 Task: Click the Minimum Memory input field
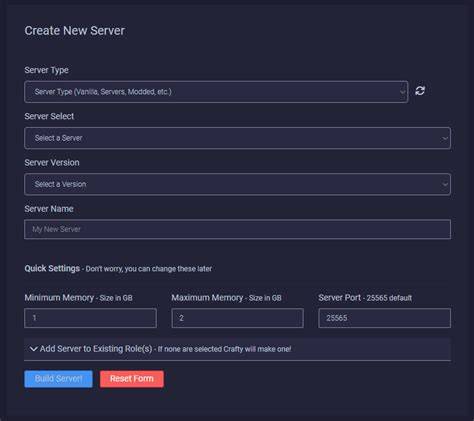point(90,318)
